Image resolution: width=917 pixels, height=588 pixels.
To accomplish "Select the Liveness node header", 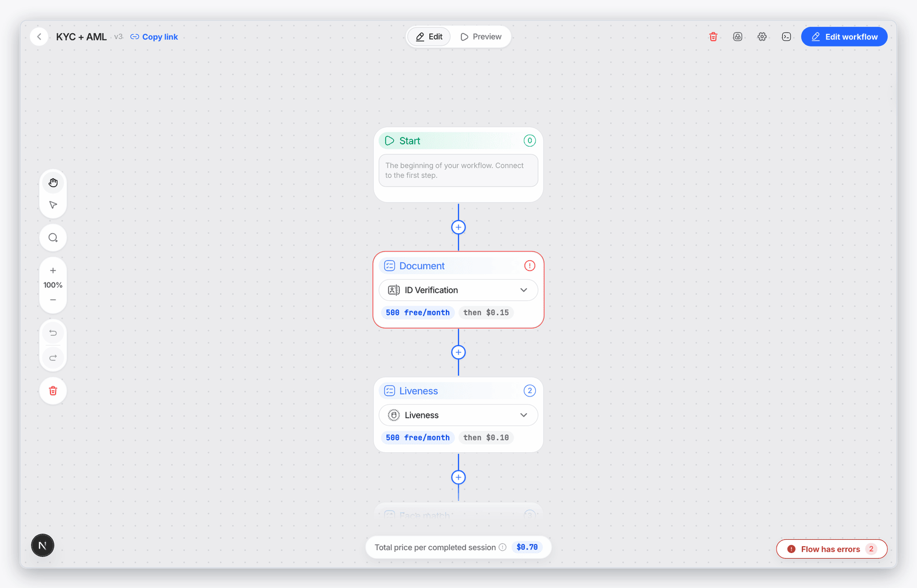I will pyautogui.click(x=458, y=391).
